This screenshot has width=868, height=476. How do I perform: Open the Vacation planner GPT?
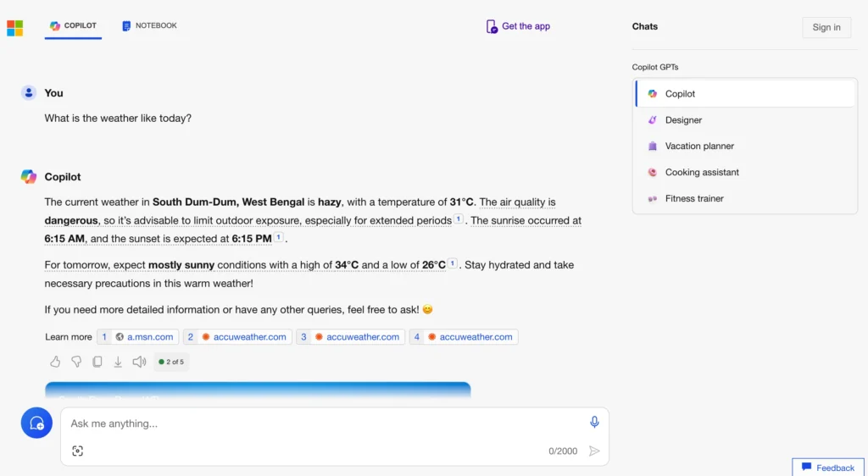[x=745, y=146]
